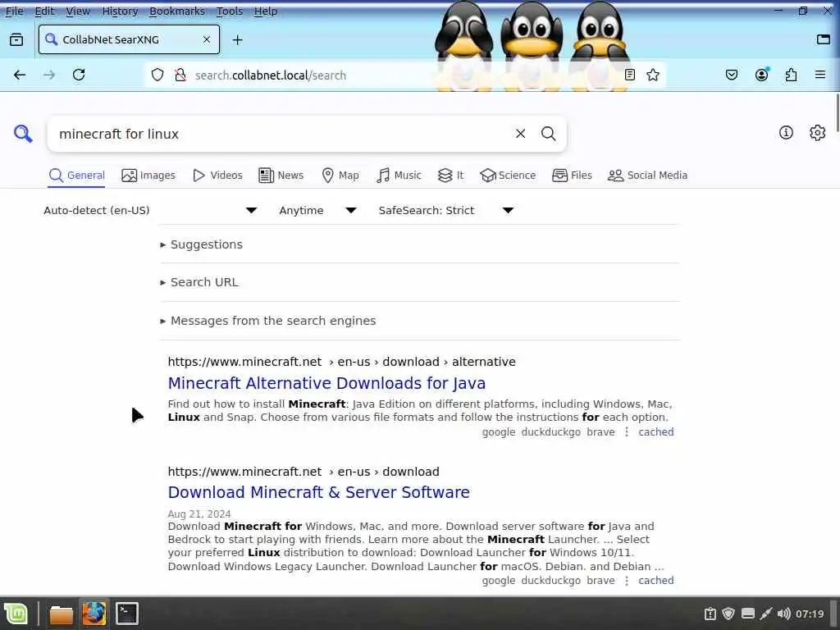Screen dimensions: 840x630
Task: Open the Edit menu
Action: click(44, 11)
